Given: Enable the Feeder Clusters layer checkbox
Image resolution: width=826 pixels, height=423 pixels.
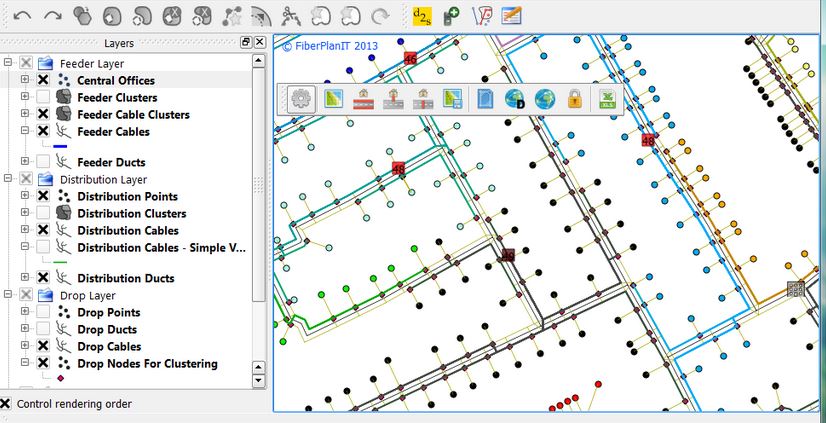Looking at the screenshot, I should (x=43, y=97).
